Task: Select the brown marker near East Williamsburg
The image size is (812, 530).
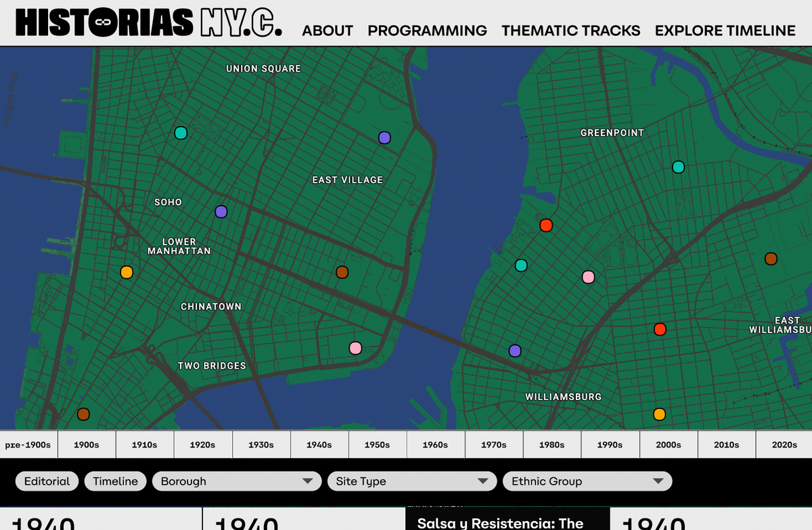Action: click(x=770, y=258)
